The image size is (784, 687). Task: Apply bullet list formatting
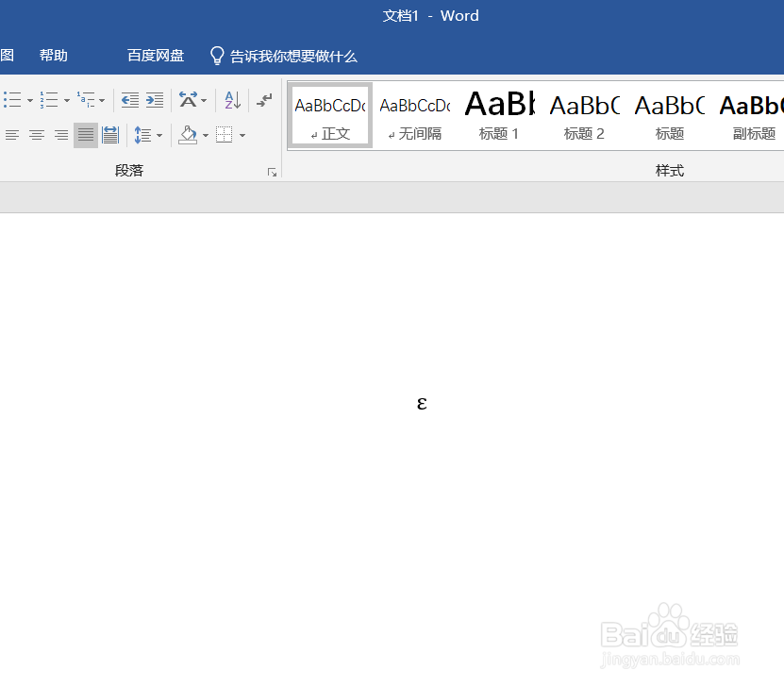11,100
